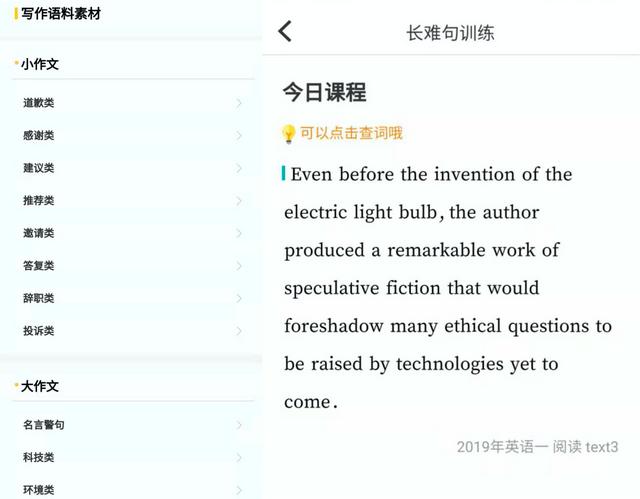Click the chevron next to 推荐类
Image resolution: width=640 pixels, height=499 pixels.
click(x=239, y=200)
